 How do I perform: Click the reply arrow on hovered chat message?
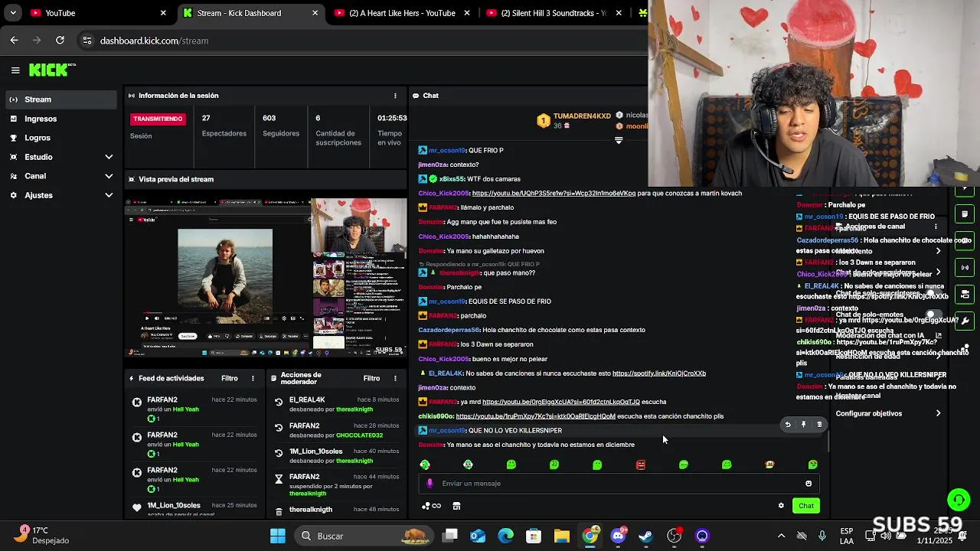pos(788,425)
